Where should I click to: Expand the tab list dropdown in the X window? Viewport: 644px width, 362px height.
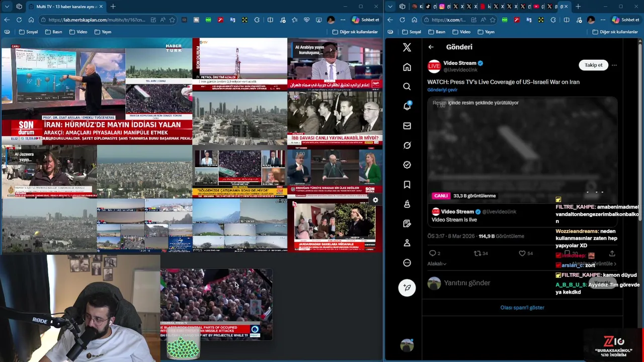click(390, 7)
